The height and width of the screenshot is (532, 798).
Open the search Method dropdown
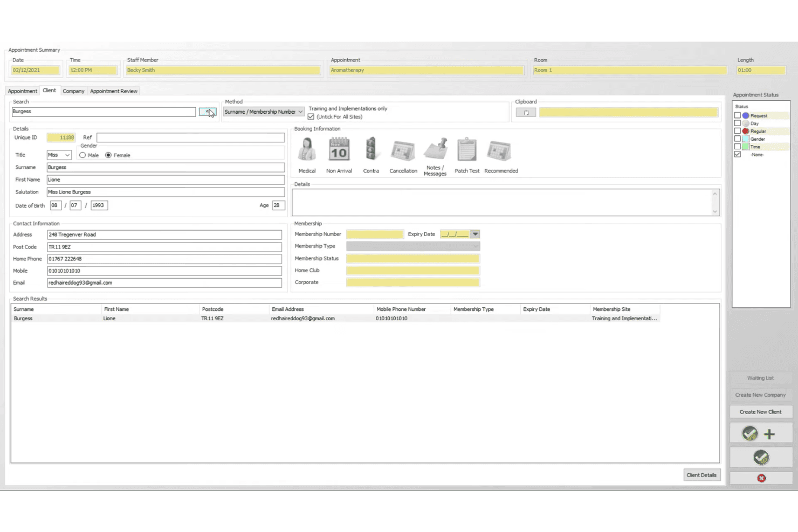(x=264, y=112)
